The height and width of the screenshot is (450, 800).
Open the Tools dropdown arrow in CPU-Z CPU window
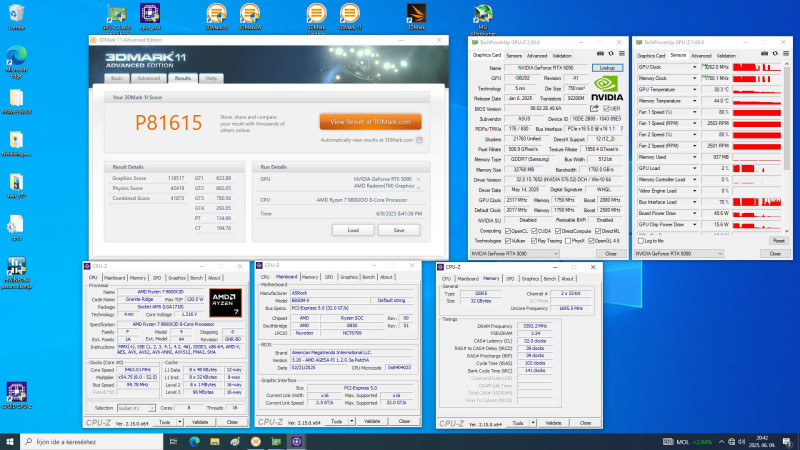(x=180, y=422)
